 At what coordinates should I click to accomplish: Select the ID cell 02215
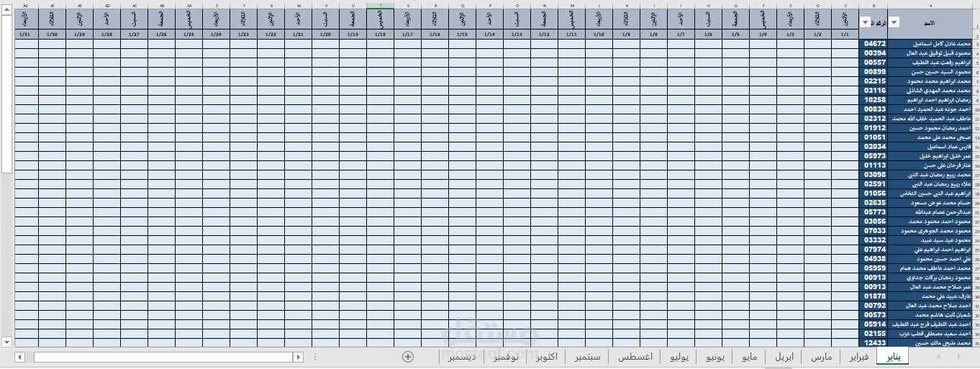pyautogui.click(x=874, y=81)
